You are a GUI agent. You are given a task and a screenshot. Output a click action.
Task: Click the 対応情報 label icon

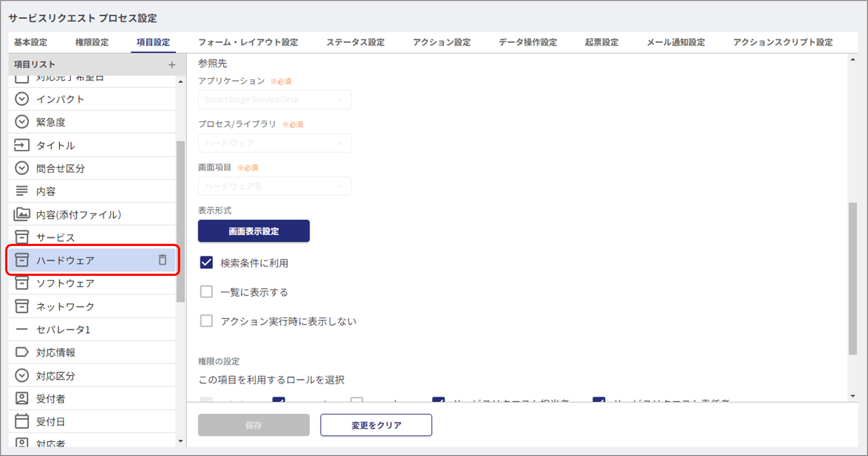coord(22,352)
